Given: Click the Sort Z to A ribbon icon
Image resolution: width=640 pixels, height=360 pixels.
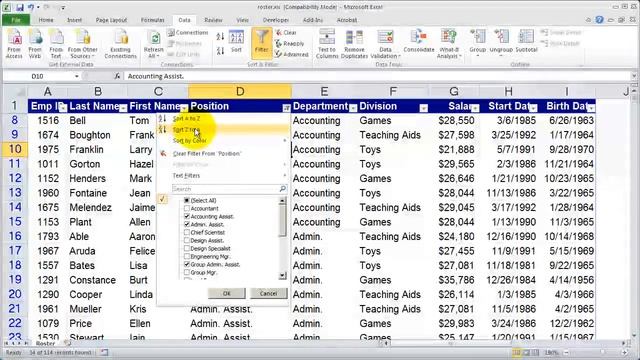Looking at the screenshot, I should tap(220, 51).
